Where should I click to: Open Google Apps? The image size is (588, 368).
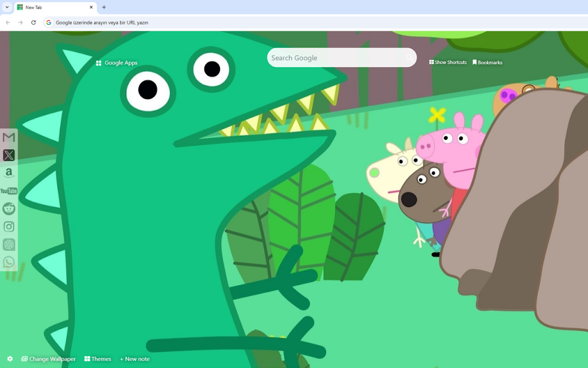[117, 63]
